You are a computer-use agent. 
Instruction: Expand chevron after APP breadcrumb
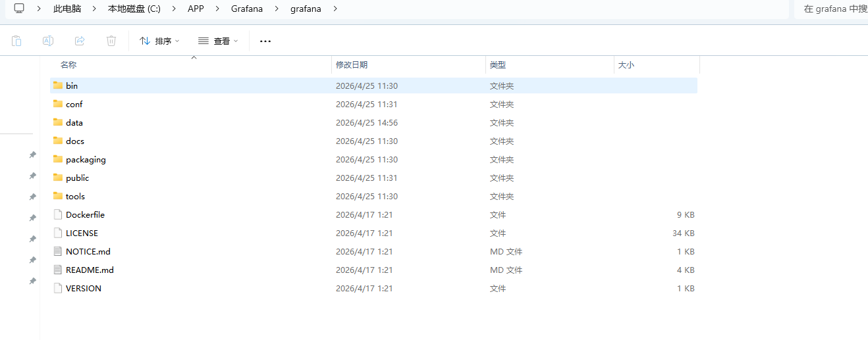pos(218,9)
